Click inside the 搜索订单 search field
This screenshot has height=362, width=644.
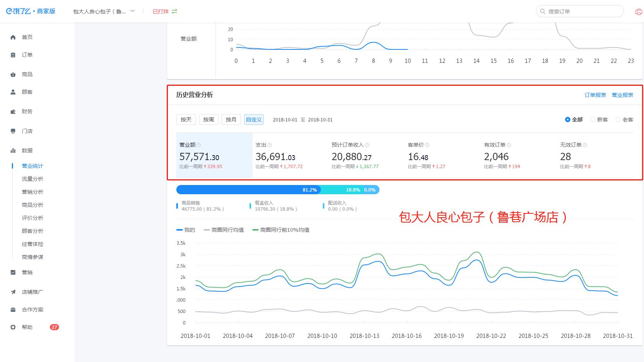[x=579, y=11]
